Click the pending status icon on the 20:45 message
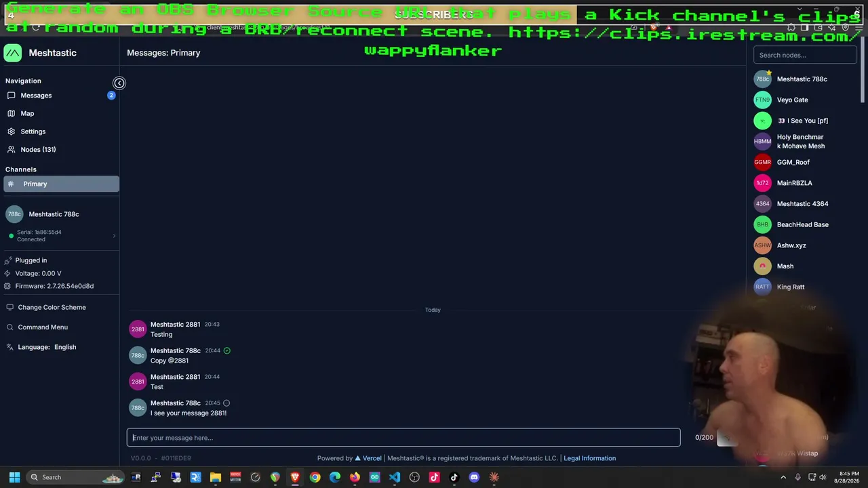Image resolution: width=868 pixels, height=488 pixels. pos(226,403)
